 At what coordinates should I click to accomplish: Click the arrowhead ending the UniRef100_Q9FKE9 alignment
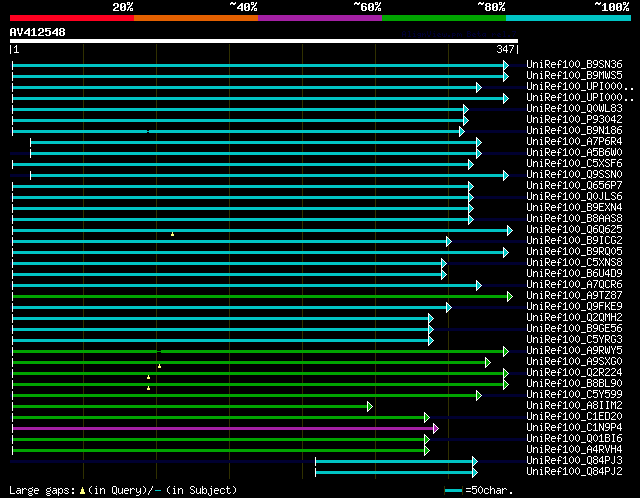449,308
